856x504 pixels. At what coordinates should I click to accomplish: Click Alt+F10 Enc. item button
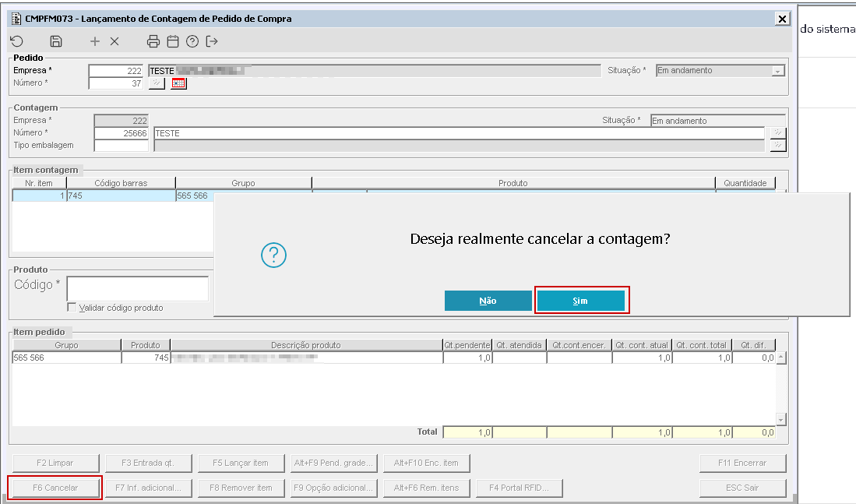[x=426, y=463]
